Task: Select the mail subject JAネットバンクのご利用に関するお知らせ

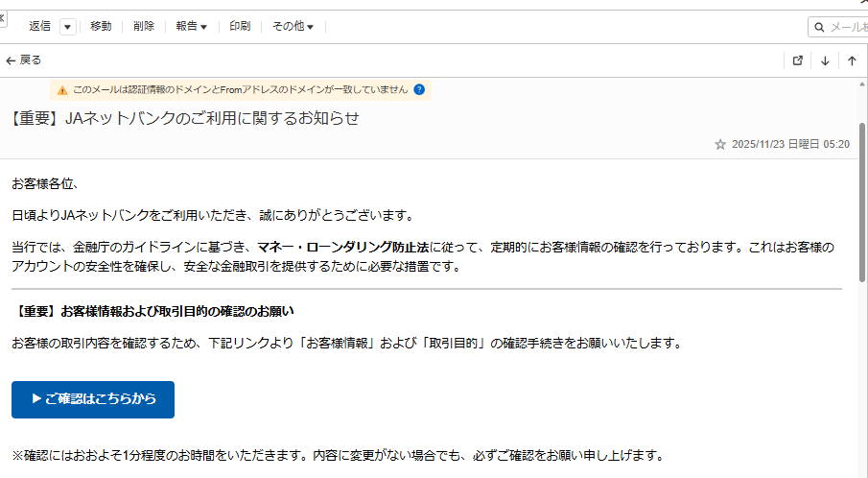Action: [212, 118]
